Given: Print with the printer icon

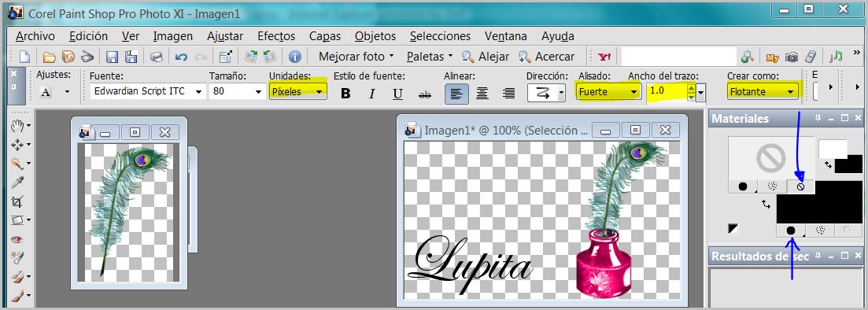Looking at the screenshot, I should point(156,57).
